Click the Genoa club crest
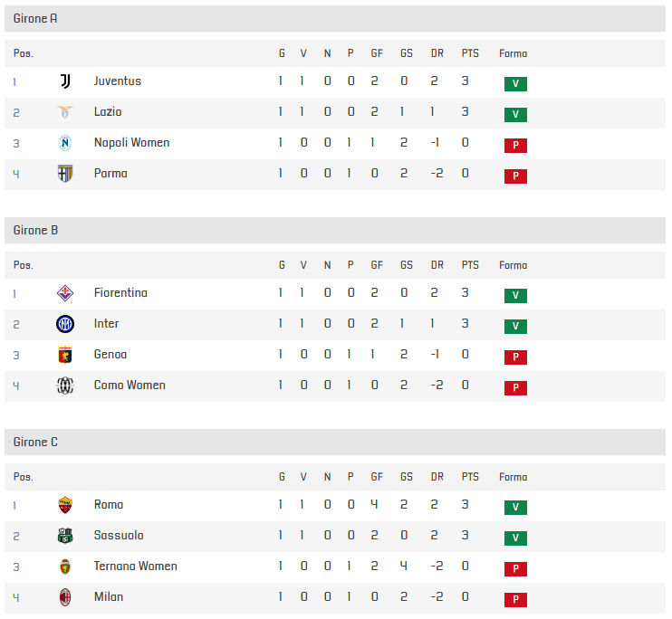This screenshot has width=672, height=619. [x=65, y=355]
